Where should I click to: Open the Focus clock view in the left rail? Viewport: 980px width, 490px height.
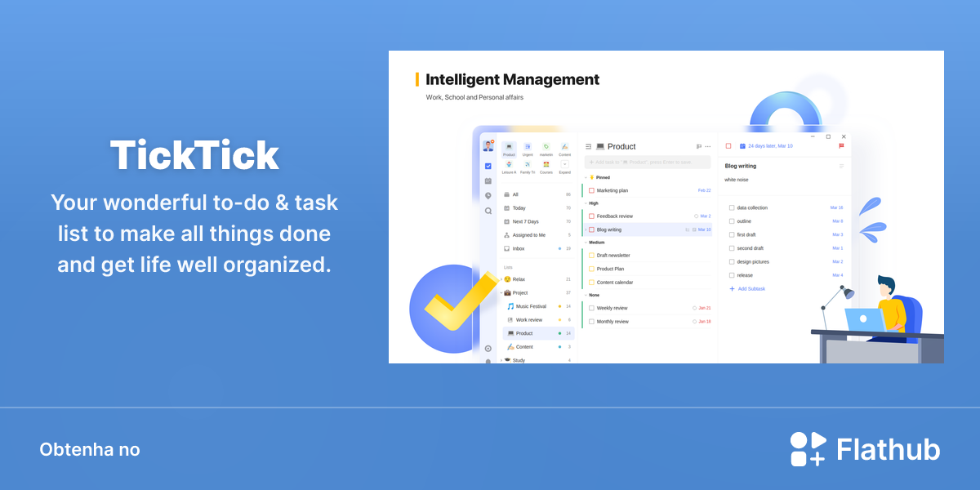point(488,195)
